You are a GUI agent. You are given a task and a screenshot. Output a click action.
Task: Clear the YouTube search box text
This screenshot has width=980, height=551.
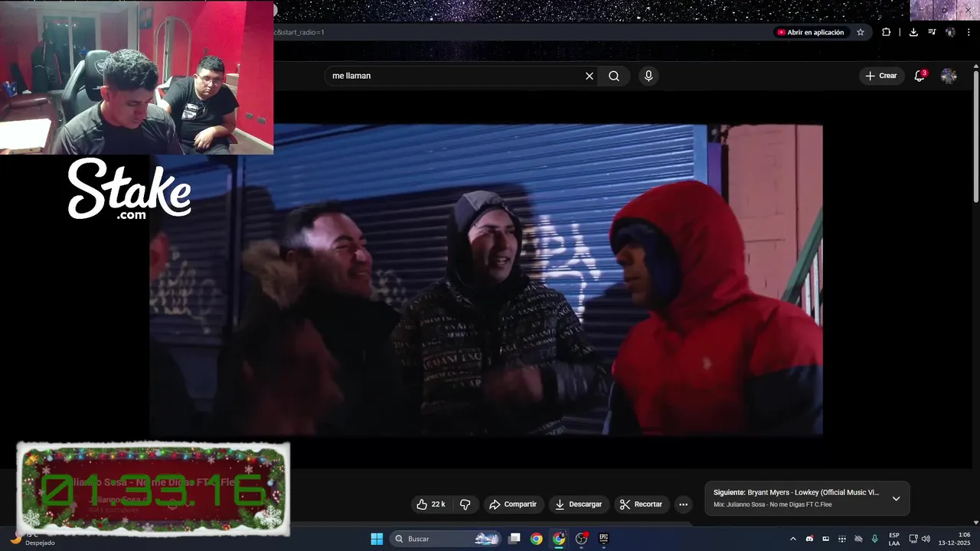click(589, 76)
